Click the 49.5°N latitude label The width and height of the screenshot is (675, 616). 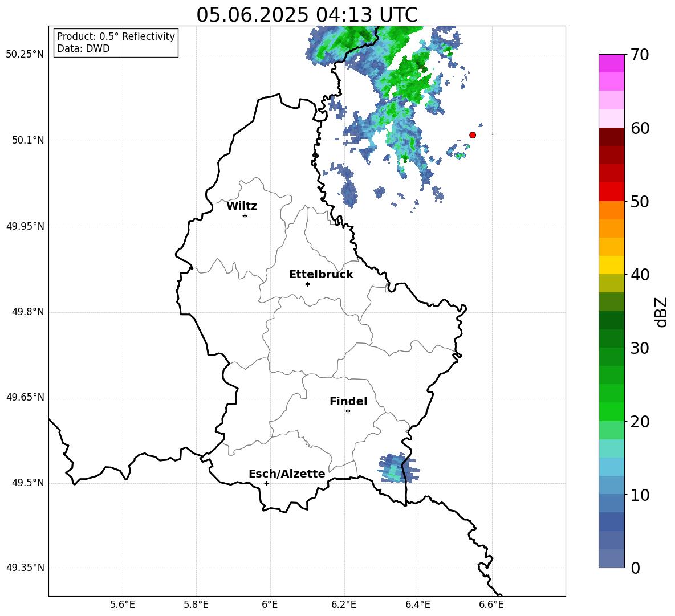tap(28, 483)
